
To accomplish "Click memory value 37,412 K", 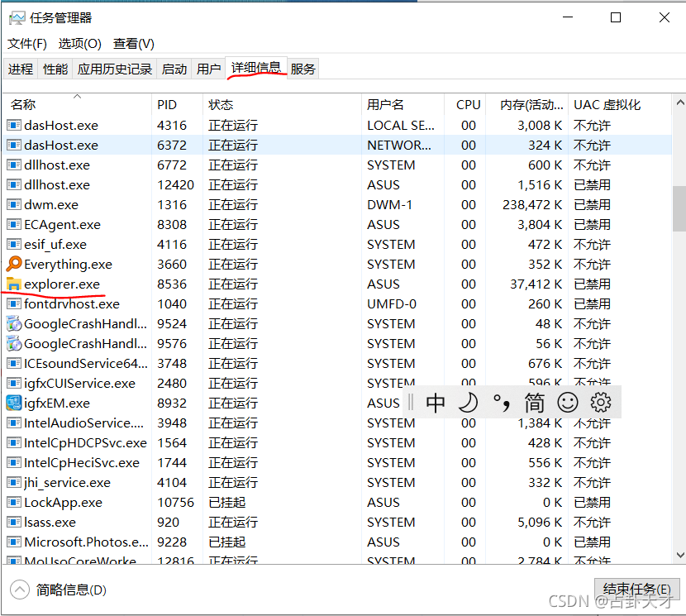I will (x=536, y=284).
